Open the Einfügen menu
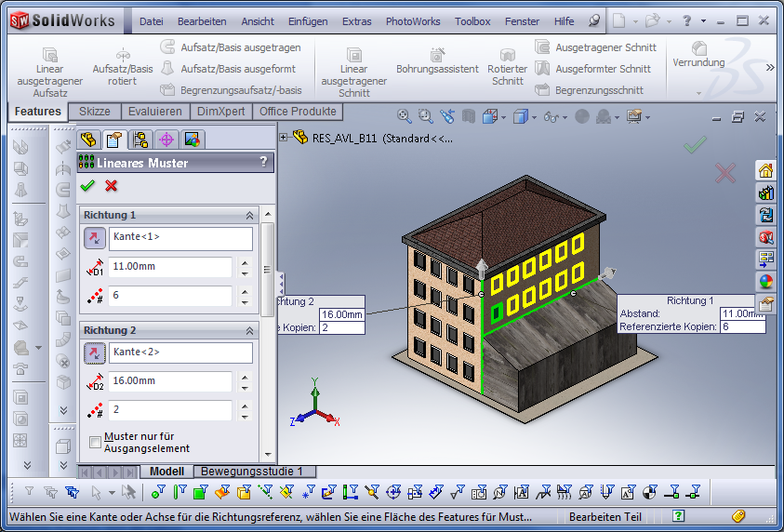The width and height of the screenshot is (784, 532). (307, 21)
